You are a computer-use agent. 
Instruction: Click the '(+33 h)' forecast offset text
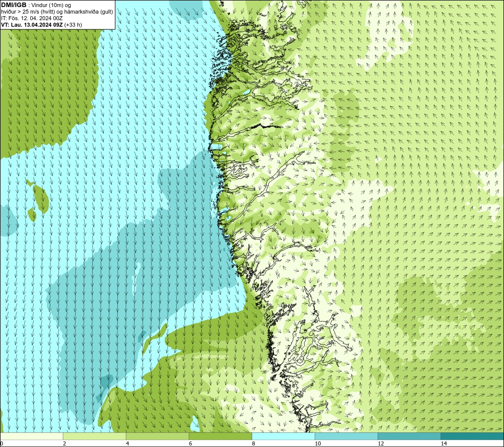point(73,25)
